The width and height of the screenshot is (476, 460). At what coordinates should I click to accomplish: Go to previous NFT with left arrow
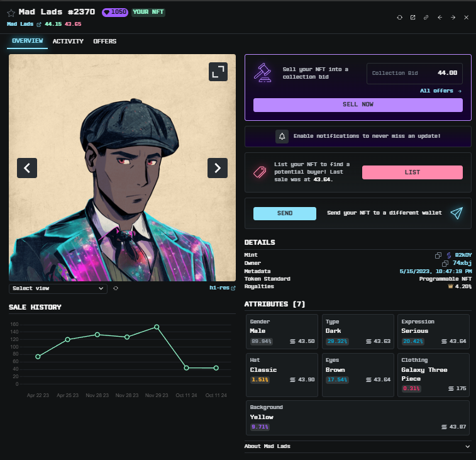pos(440,18)
